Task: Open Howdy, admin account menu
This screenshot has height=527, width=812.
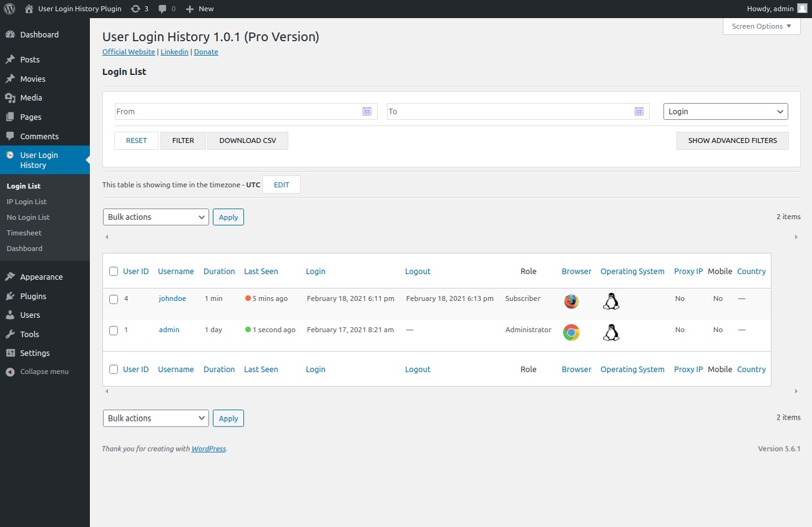Action: (x=776, y=9)
